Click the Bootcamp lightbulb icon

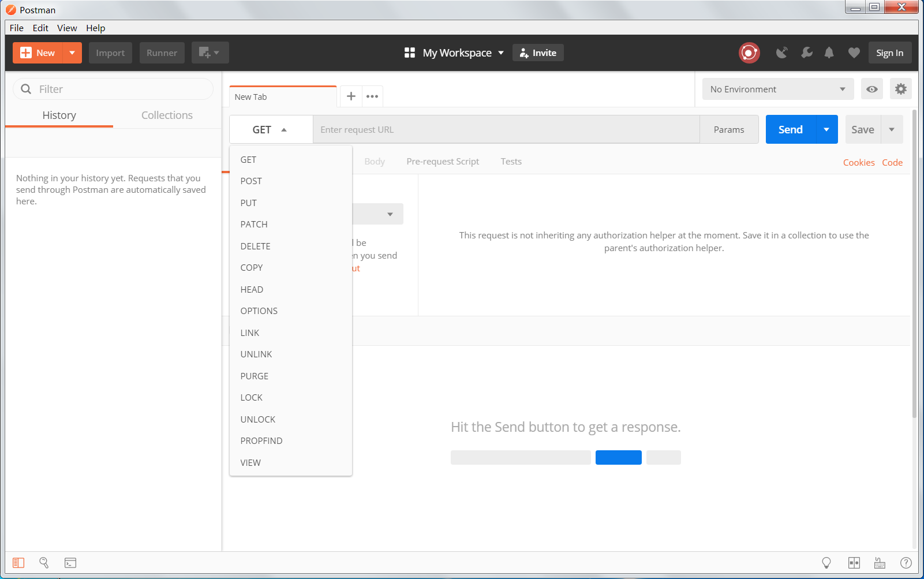[826, 563]
